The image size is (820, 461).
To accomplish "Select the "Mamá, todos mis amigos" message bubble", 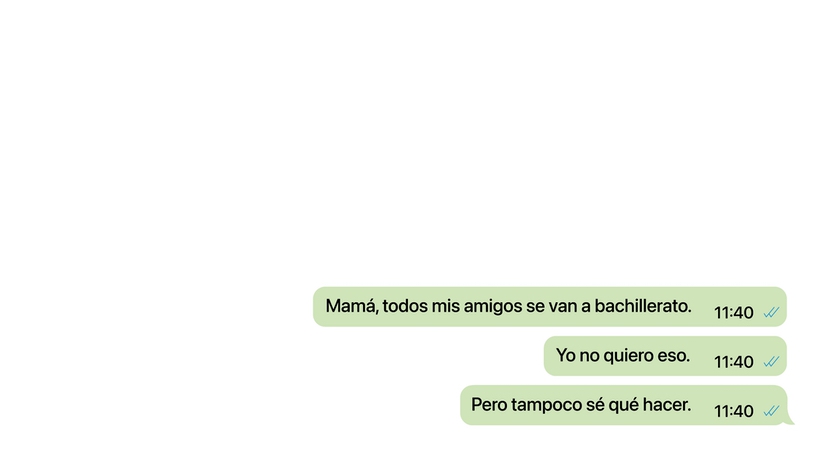I will point(550,307).
